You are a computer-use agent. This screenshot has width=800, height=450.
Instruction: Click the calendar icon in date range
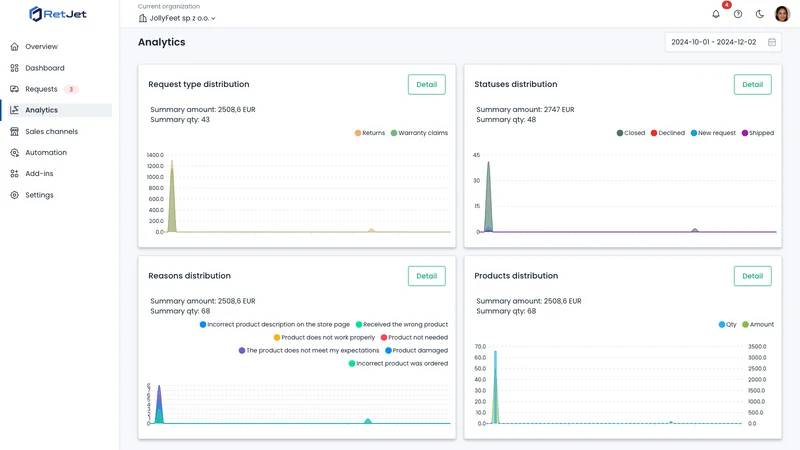[x=772, y=42]
